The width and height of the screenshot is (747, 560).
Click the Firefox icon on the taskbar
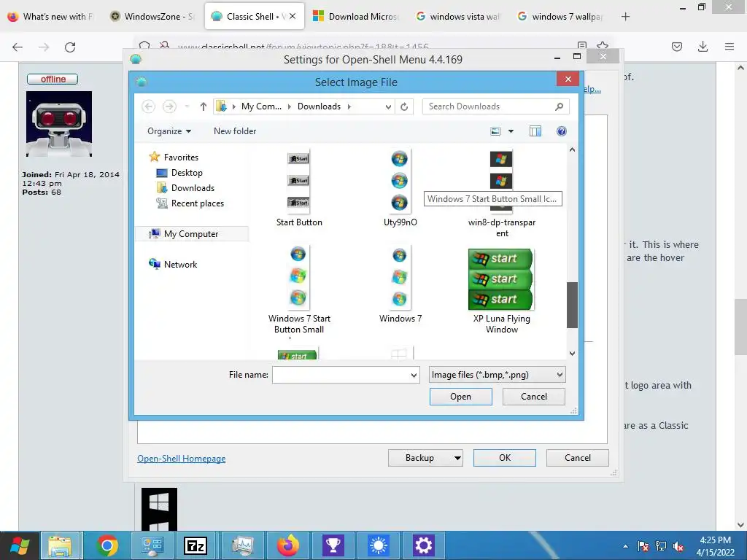pyautogui.click(x=287, y=545)
